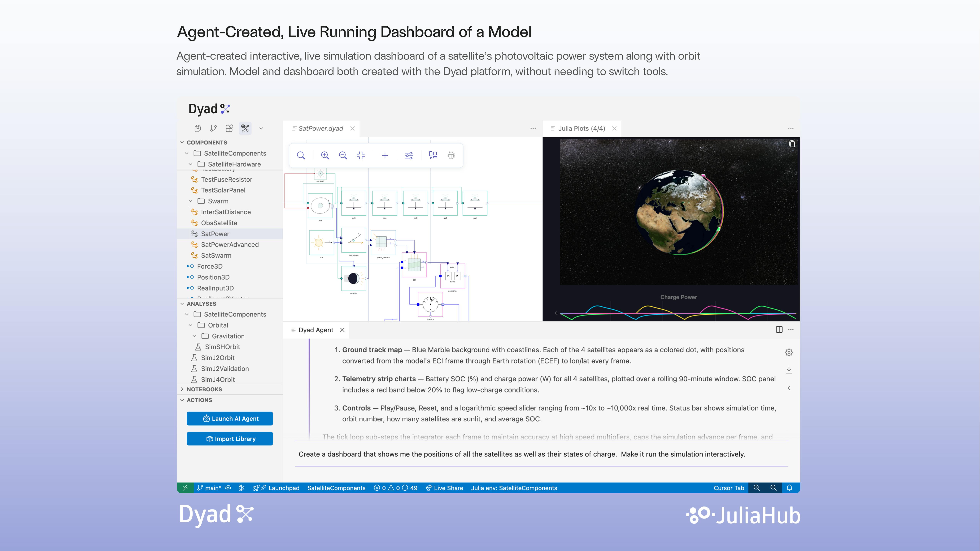This screenshot has width=980, height=551.
Task: Open the SatPower component in tree
Action: (x=215, y=234)
